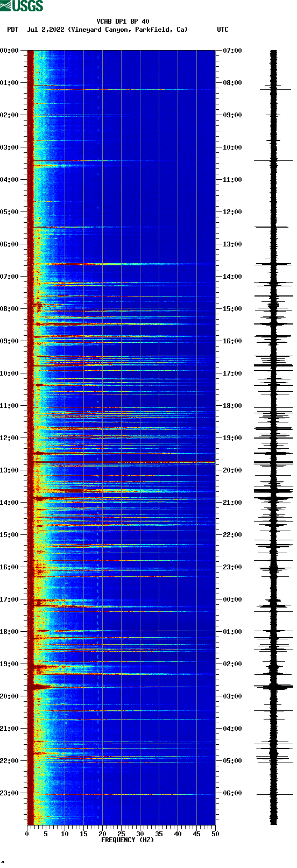Click the 00:00 PDT time label

10,51
